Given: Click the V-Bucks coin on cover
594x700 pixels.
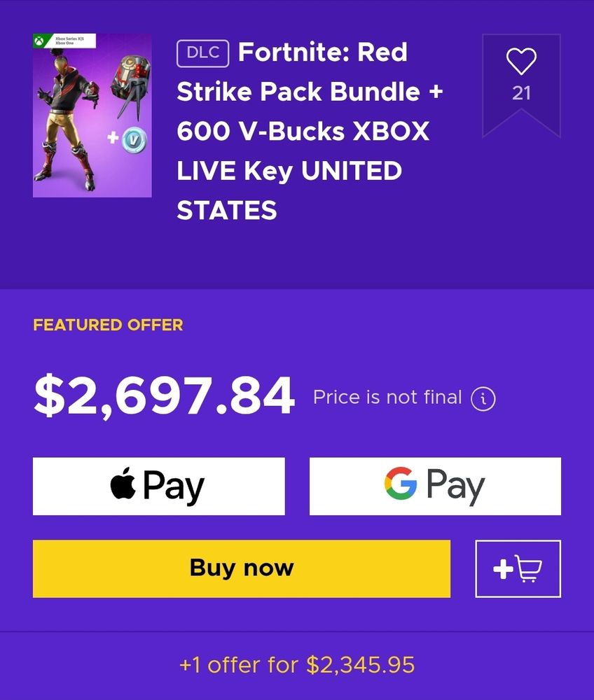Looking at the screenshot, I should click(x=134, y=140).
